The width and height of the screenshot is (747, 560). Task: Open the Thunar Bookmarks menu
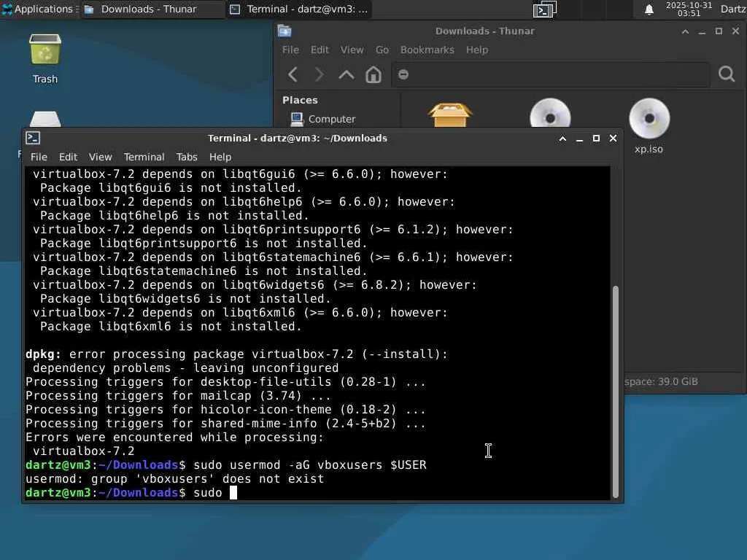[427, 50]
